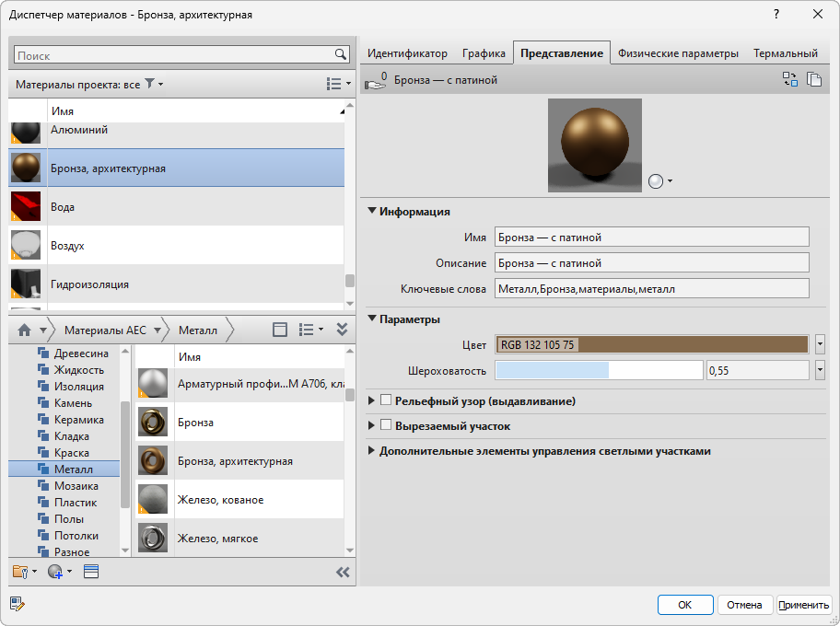This screenshot has width=840, height=626.
Task: Select the Краска category
Action: click(x=64, y=453)
